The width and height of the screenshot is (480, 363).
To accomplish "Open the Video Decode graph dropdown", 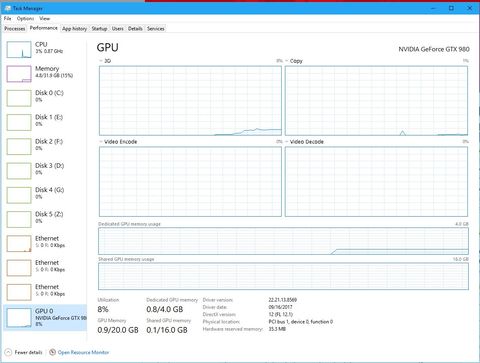I will [x=287, y=142].
